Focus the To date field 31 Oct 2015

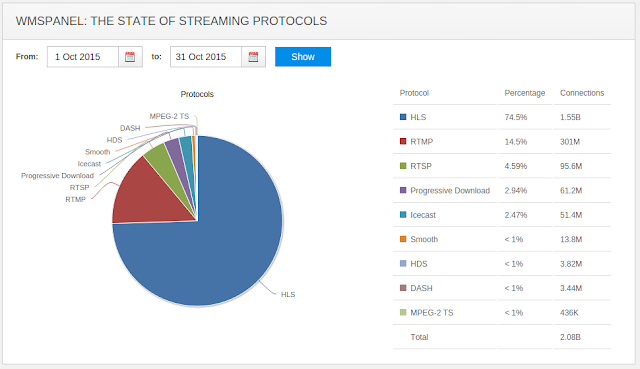point(206,57)
